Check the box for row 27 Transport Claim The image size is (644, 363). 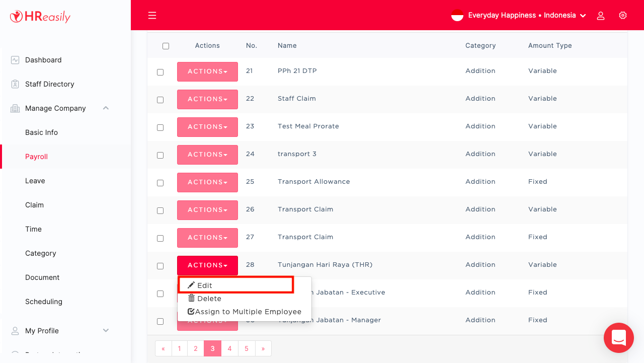[x=160, y=238]
